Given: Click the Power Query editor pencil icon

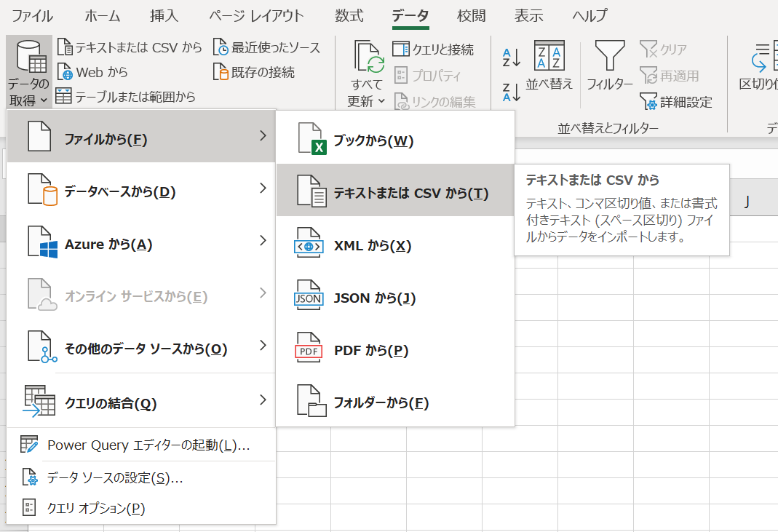Looking at the screenshot, I should [29, 444].
